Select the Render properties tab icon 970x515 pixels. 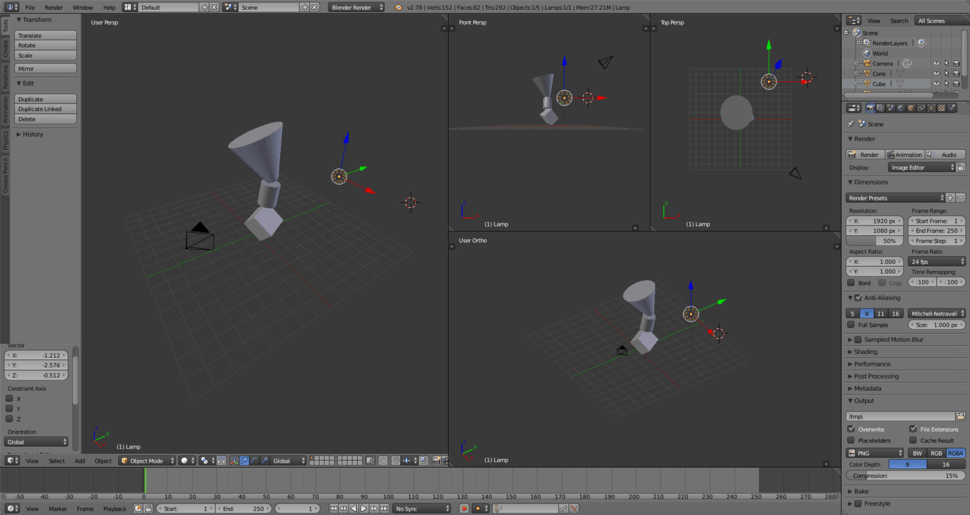[870, 108]
